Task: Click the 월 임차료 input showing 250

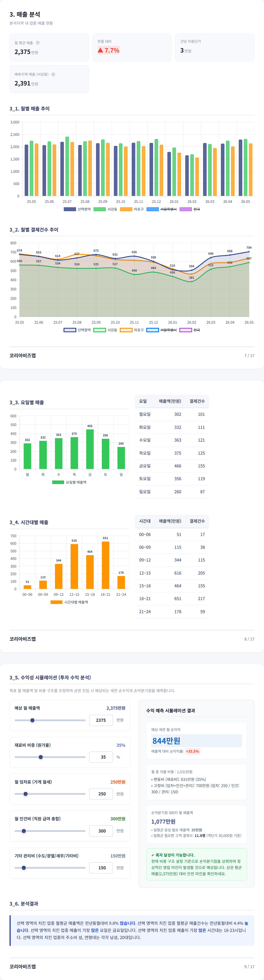Action: click(x=101, y=794)
